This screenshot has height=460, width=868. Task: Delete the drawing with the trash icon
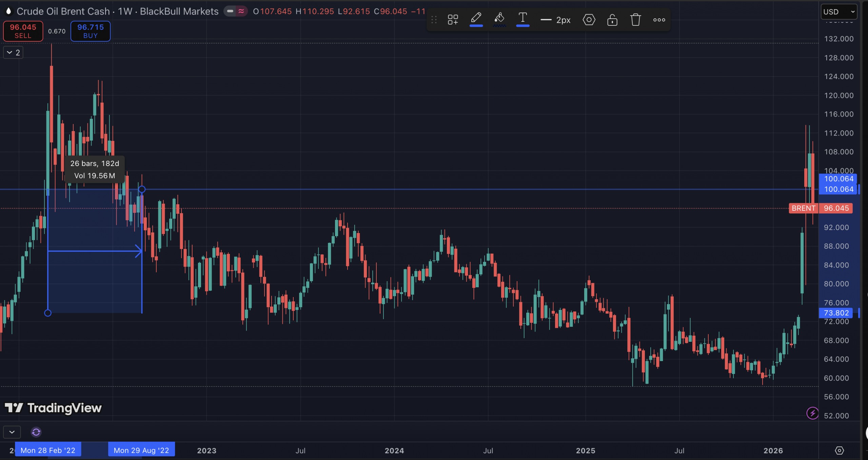[635, 20]
